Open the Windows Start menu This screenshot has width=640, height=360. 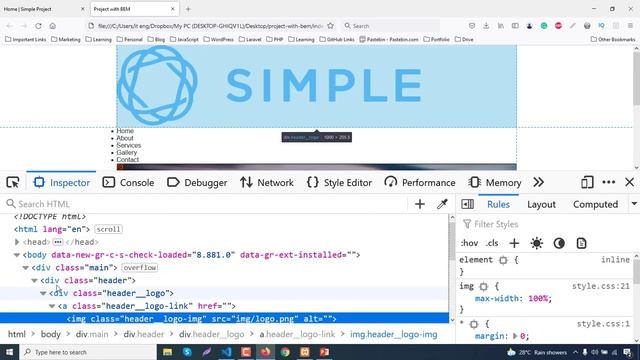click(9, 352)
